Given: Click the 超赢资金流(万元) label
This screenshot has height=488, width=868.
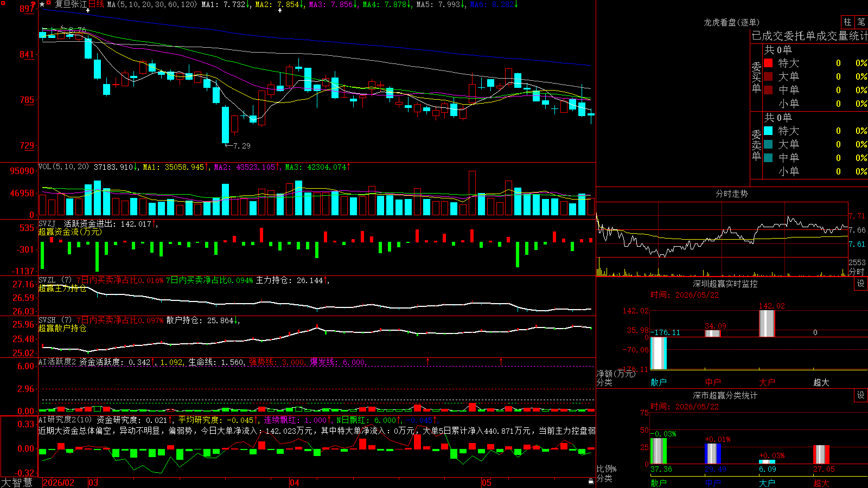Looking at the screenshot, I should pos(70,232).
